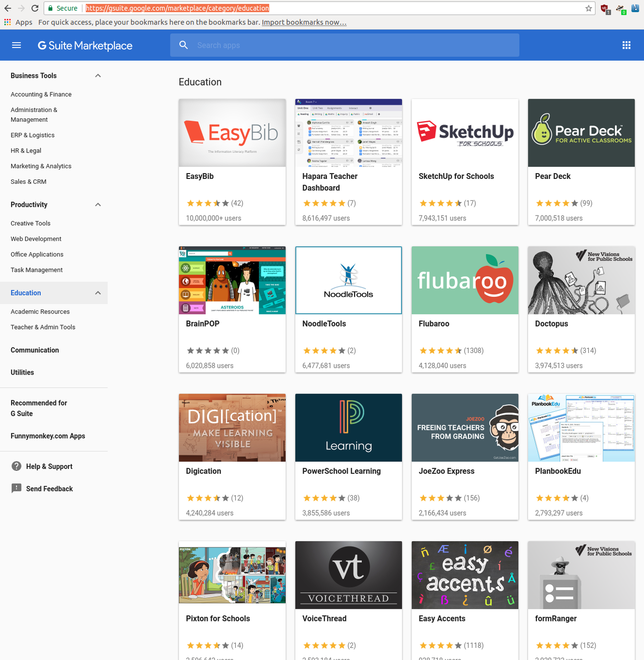Click '10,000,000+ users' under EasyBib
644x660 pixels.
click(214, 218)
